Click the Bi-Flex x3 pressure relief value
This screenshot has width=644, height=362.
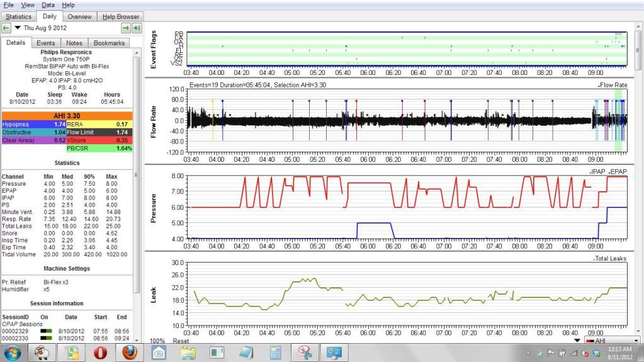(56, 282)
